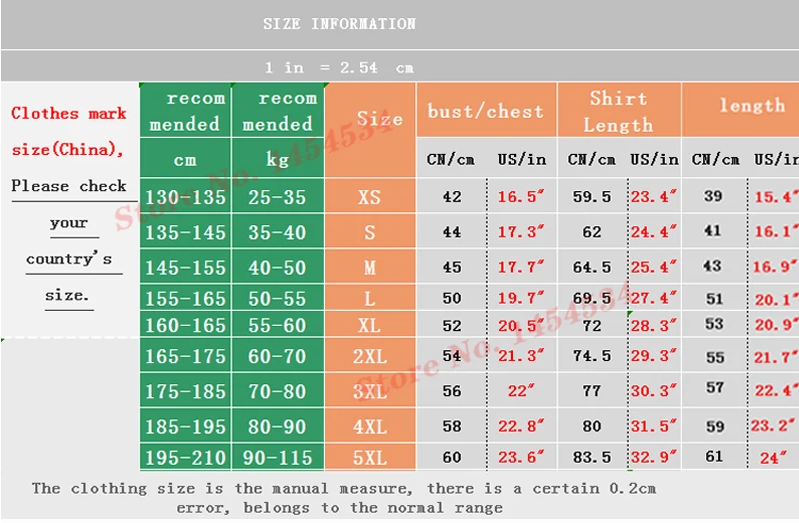Click the 130-135 height range cell
799x523 pixels.
(x=185, y=196)
